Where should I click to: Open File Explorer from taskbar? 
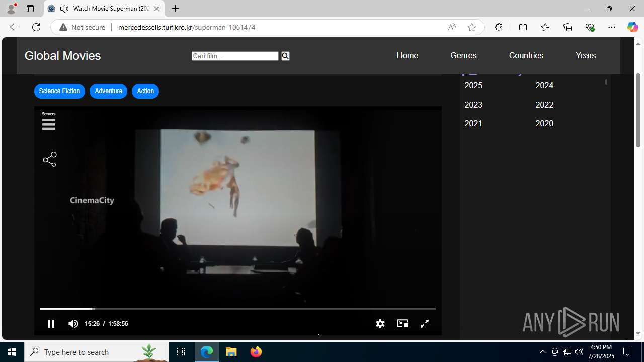click(x=231, y=352)
